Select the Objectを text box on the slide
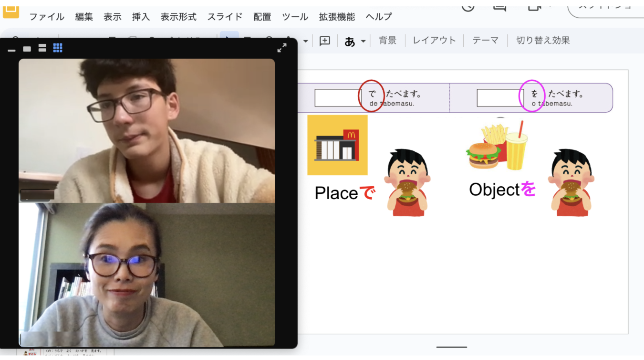 [502, 190]
